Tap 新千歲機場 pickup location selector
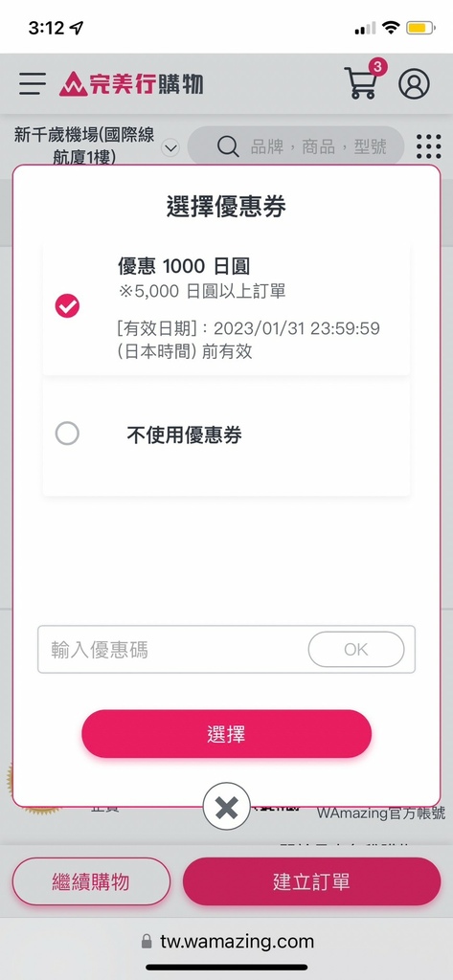 [84, 145]
